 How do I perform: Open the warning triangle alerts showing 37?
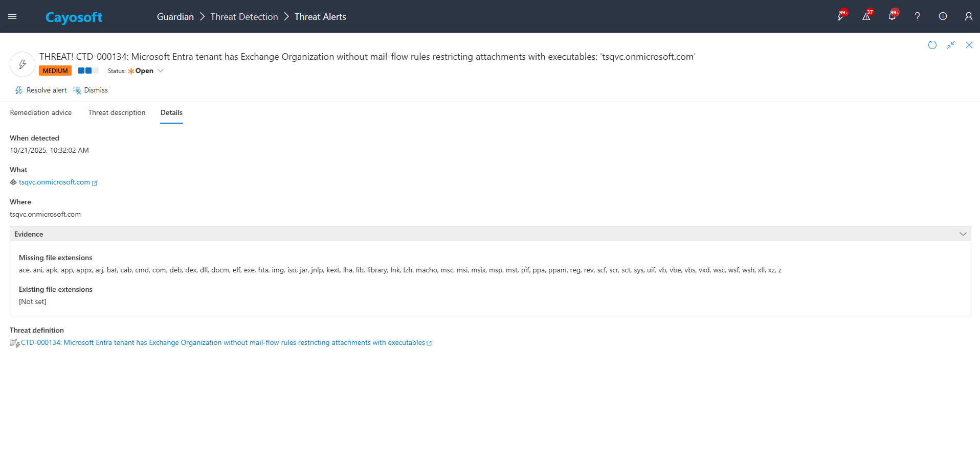(x=866, y=16)
